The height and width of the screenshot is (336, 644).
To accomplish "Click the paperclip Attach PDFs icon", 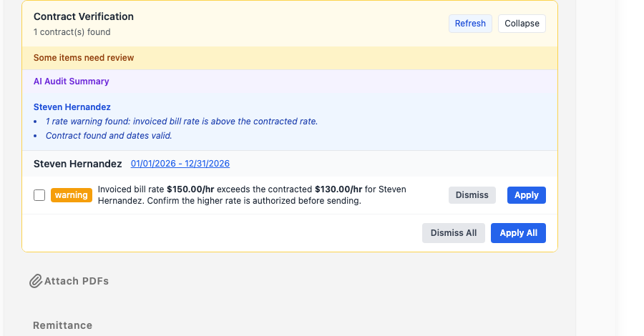I will (36, 281).
